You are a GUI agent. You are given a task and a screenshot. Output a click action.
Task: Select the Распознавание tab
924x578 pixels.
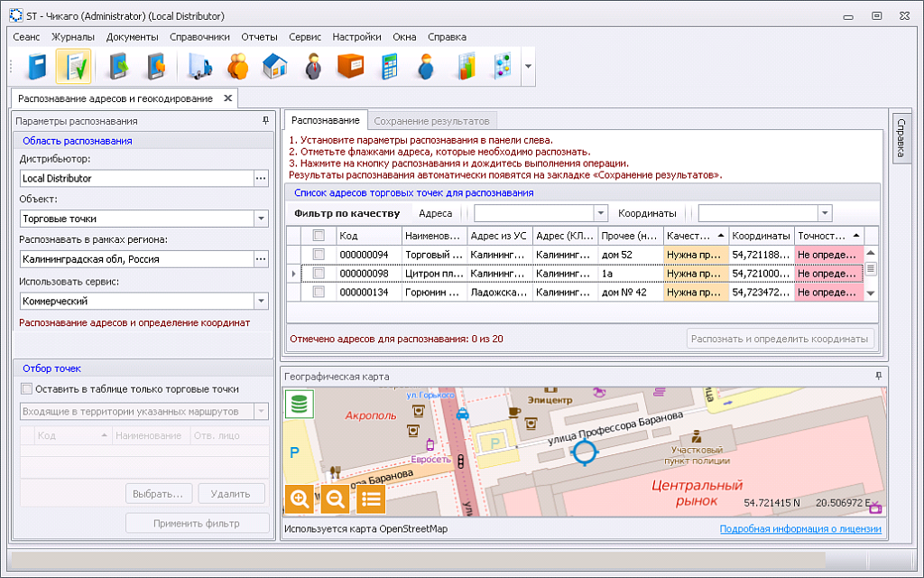click(325, 120)
